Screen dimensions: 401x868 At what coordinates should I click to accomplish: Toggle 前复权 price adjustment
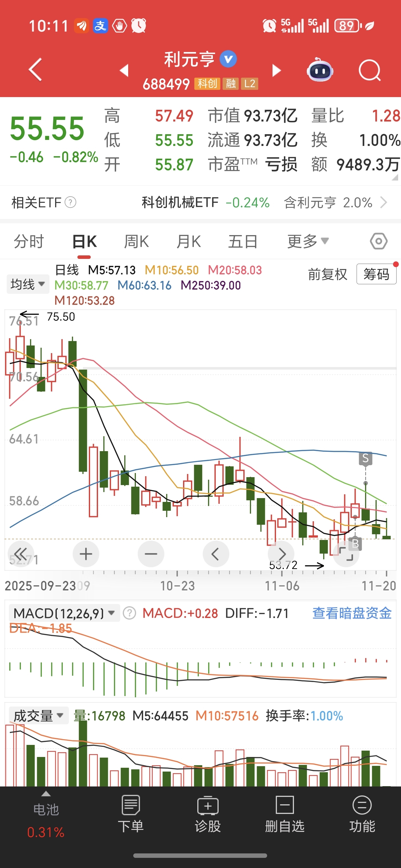tap(327, 274)
